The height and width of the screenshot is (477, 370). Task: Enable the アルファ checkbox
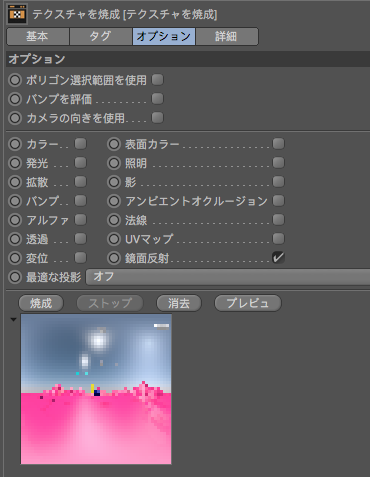80,220
